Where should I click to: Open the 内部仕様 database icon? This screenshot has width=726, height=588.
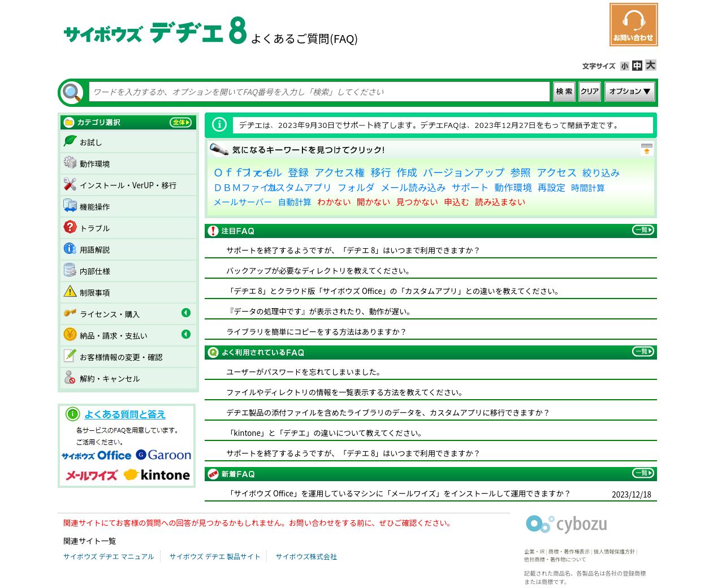coord(70,270)
